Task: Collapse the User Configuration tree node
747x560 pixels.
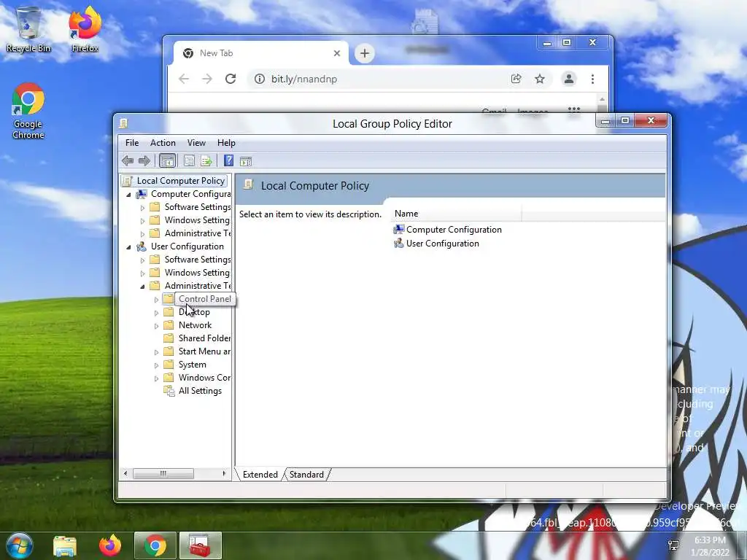Action: tap(128, 246)
